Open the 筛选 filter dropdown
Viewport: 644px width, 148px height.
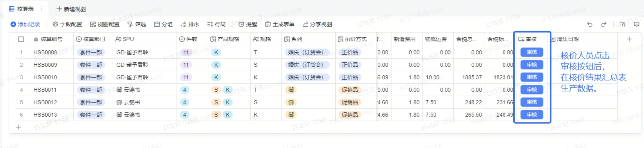[137, 24]
